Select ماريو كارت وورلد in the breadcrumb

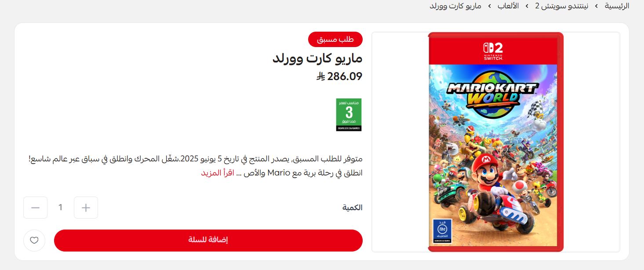(x=455, y=6)
